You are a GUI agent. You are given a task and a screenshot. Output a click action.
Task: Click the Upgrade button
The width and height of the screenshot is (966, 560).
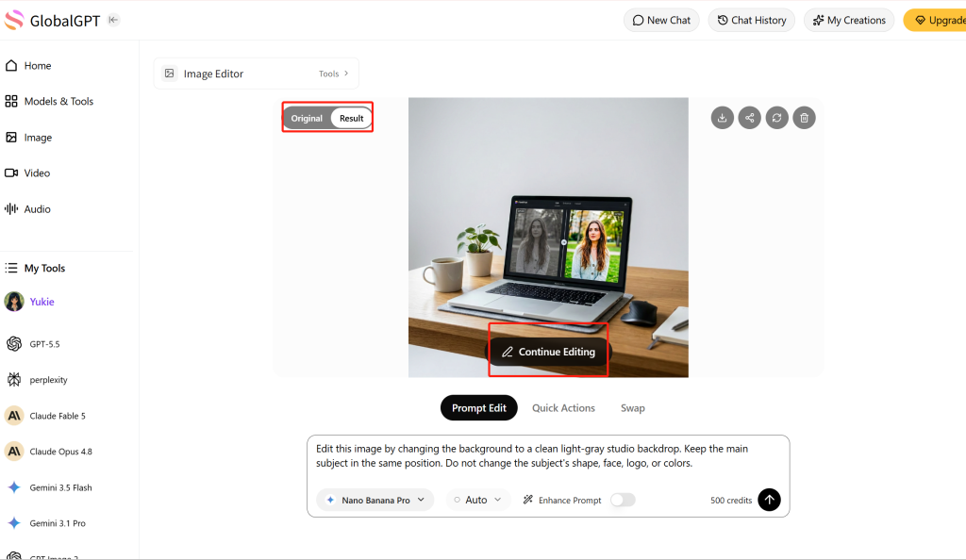pos(935,21)
